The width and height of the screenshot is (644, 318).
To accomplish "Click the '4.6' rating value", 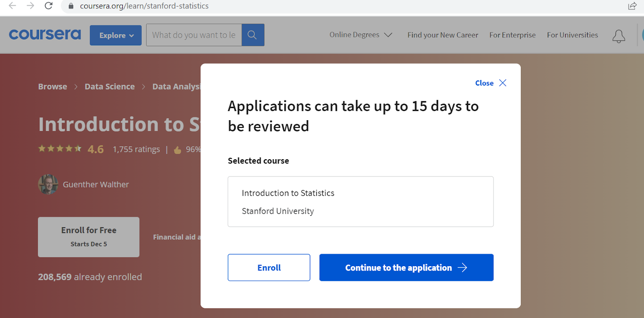I will click(x=95, y=150).
